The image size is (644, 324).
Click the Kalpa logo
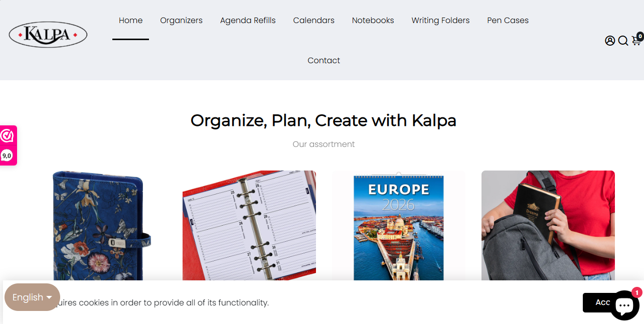48,35
